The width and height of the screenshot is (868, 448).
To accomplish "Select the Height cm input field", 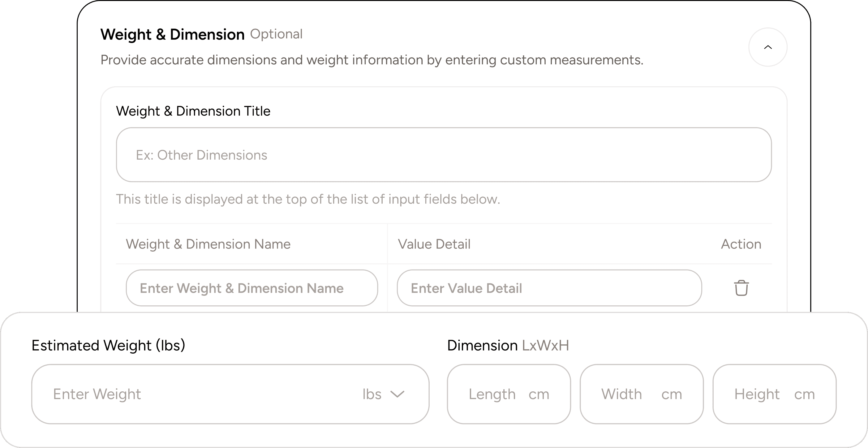I will [x=774, y=394].
